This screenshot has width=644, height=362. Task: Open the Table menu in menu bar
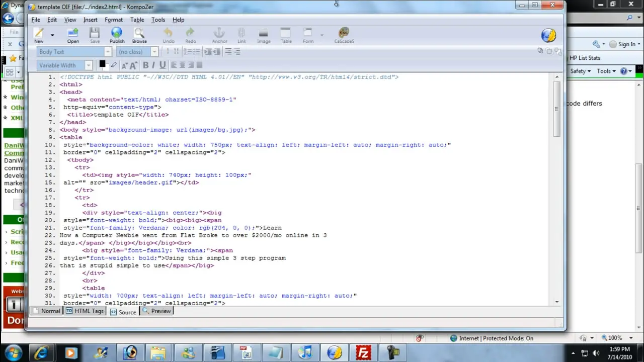(x=137, y=20)
